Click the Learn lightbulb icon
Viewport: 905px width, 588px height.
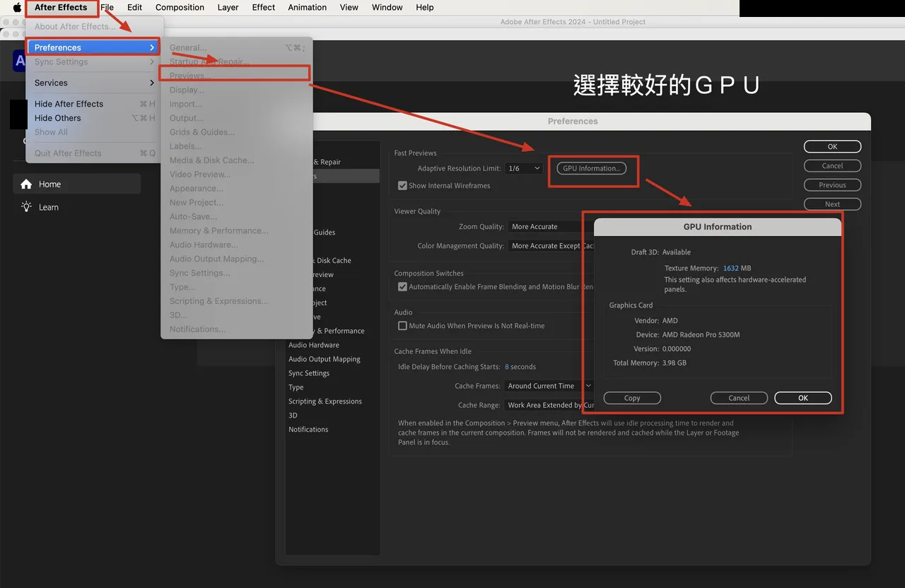pyautogui.click(x=26, y=207)
